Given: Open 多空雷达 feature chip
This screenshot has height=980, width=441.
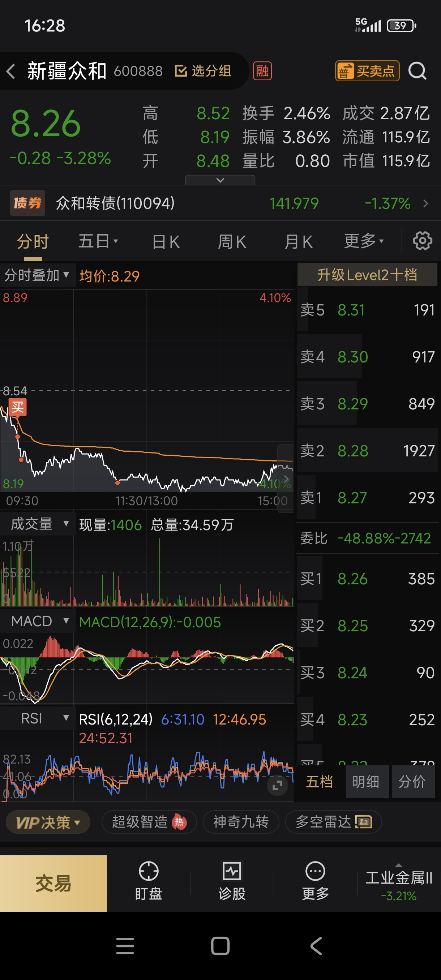Looking at the screenshot, I should 333,822.
